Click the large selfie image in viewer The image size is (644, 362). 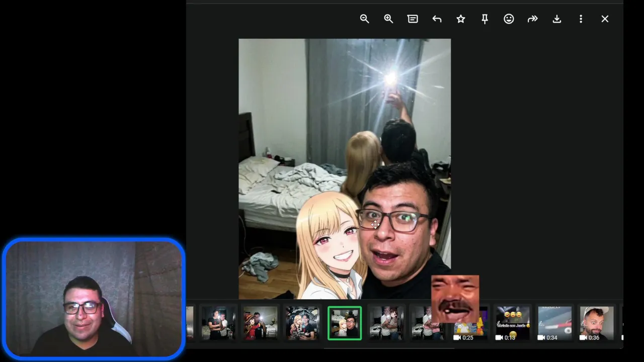point(345,169)
